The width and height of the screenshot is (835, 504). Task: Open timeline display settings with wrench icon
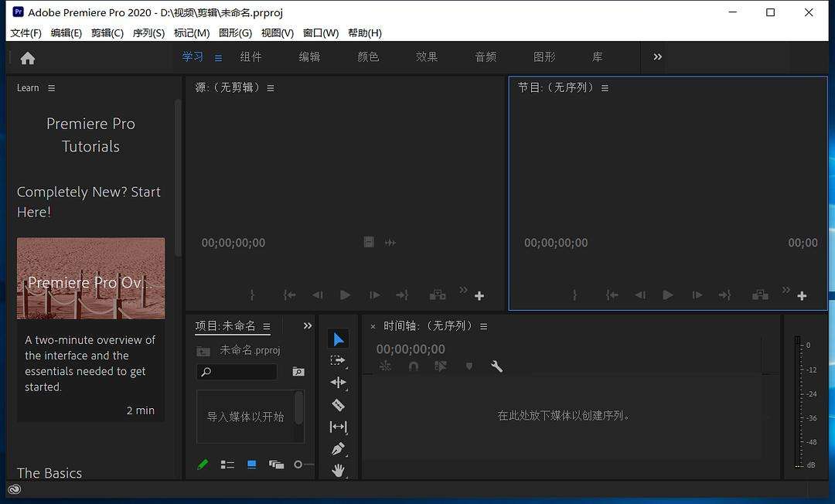tap(496, 366)
